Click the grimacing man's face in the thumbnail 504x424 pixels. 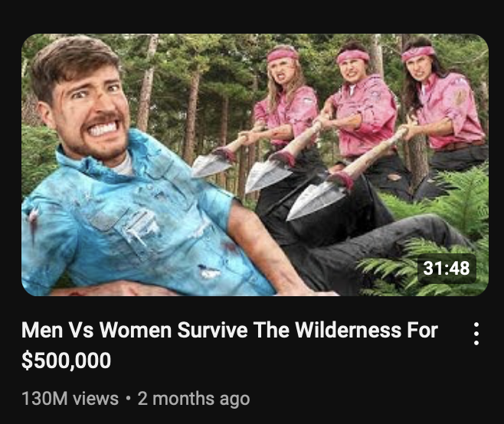[96, 107]
